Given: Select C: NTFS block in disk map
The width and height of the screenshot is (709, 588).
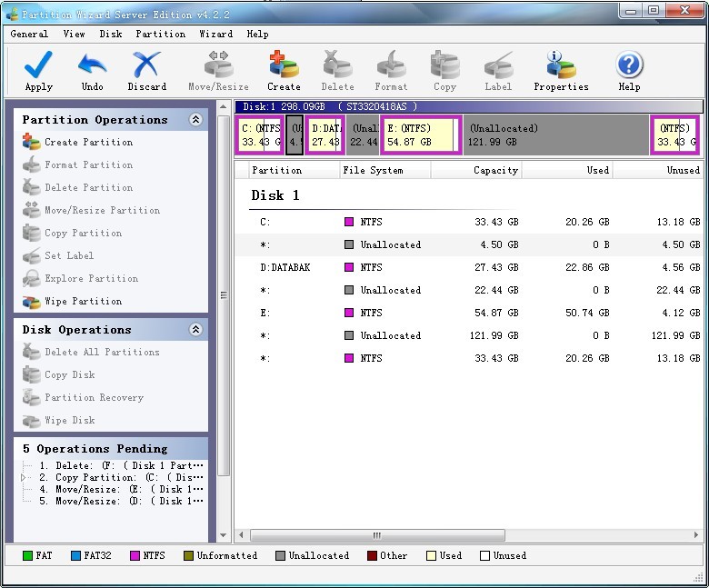Looking at the screenshot, I should 260,135.
